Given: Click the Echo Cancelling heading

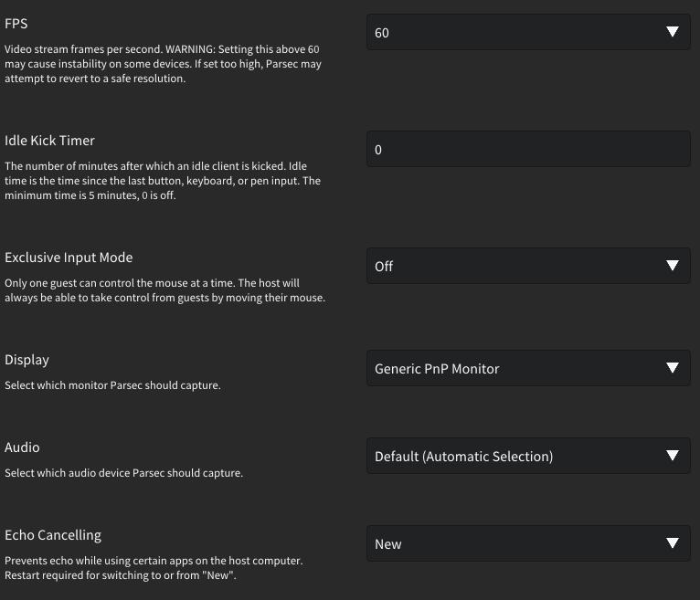Looking at the screenshot, I should click(x=53, y=535).
